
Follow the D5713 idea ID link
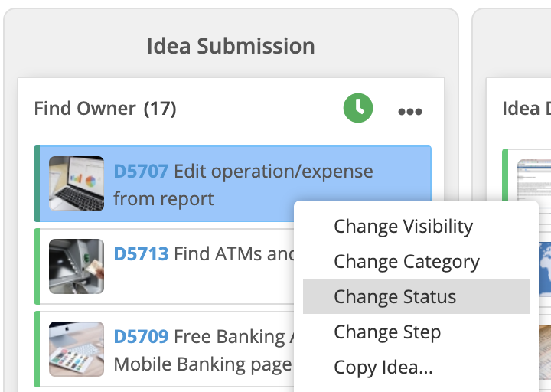coord(141,254)
